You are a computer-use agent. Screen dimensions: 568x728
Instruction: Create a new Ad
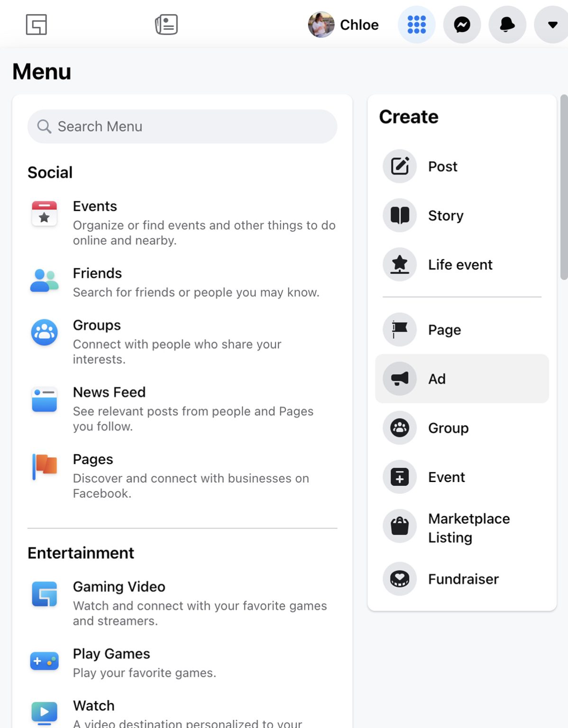coord(399,379)
